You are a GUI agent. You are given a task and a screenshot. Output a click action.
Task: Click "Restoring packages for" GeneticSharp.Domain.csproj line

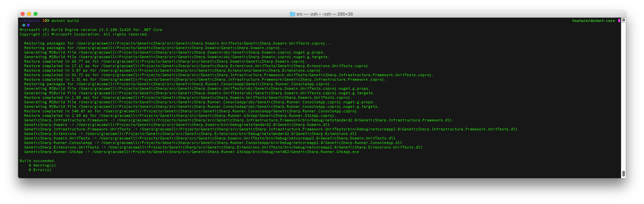(156, 48)
